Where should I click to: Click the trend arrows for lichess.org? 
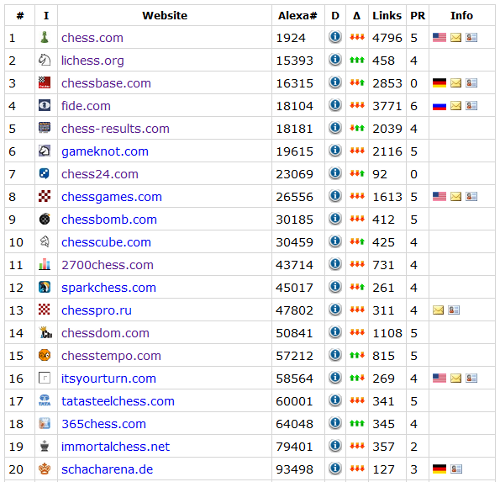click(357, 60)
